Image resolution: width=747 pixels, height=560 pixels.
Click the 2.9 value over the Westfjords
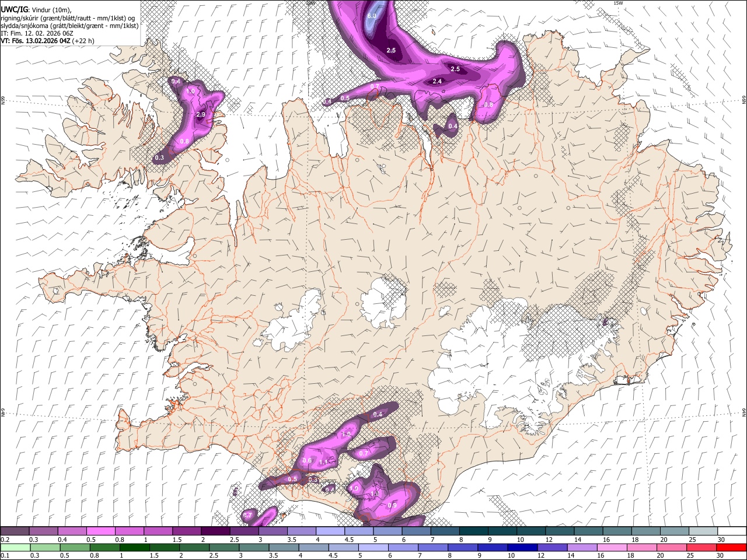click(201, 114)
